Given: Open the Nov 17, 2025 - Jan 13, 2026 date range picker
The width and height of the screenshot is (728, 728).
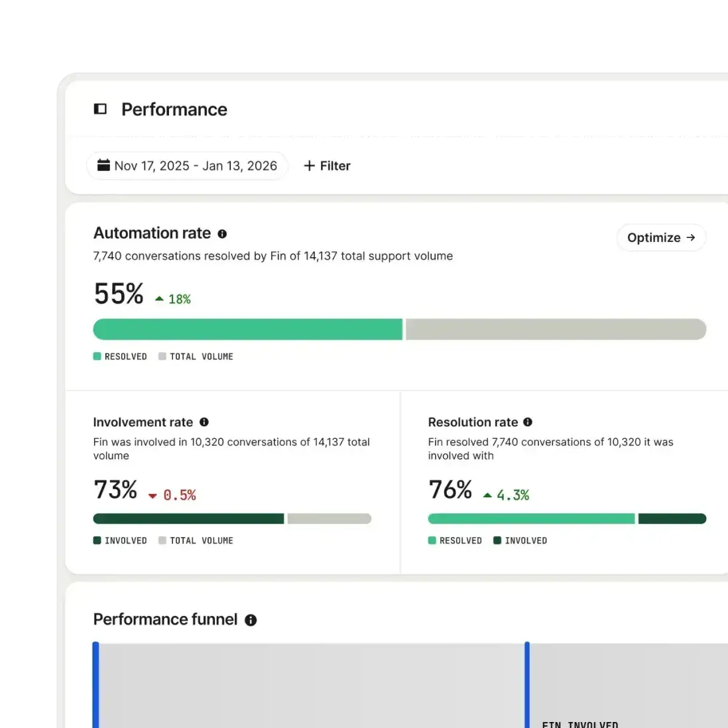Looking at the screenshot, I should (187, 166).
